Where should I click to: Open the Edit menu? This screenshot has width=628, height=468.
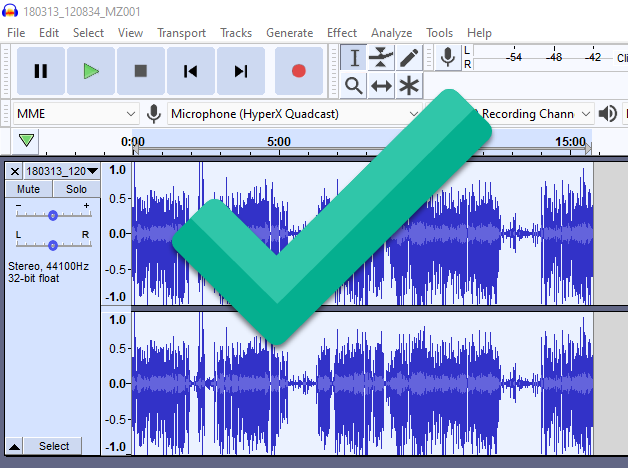(x=49, y=33)
